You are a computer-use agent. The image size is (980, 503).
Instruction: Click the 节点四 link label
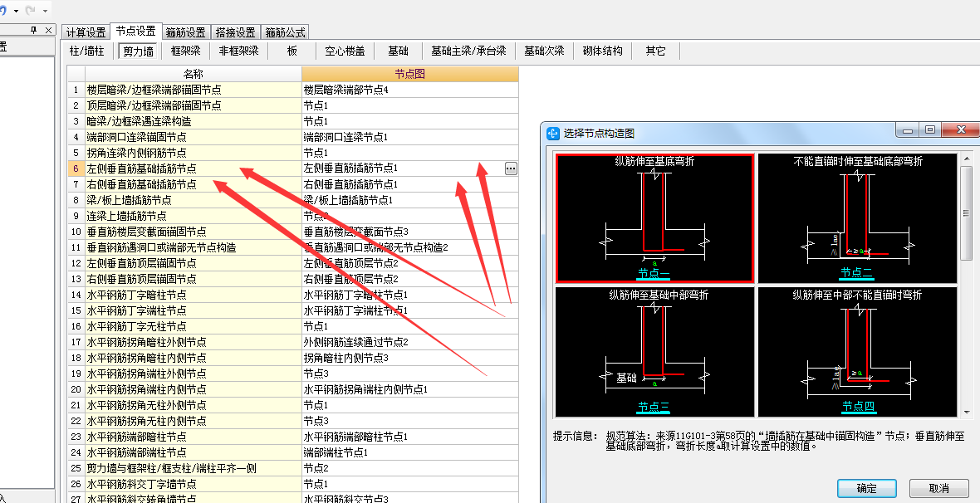click(857, 406)
